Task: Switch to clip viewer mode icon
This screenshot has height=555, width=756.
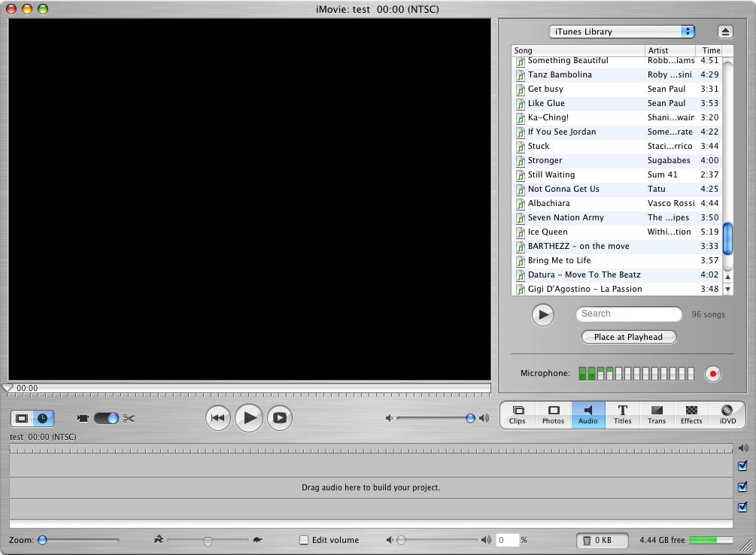Action: point(22,418)
